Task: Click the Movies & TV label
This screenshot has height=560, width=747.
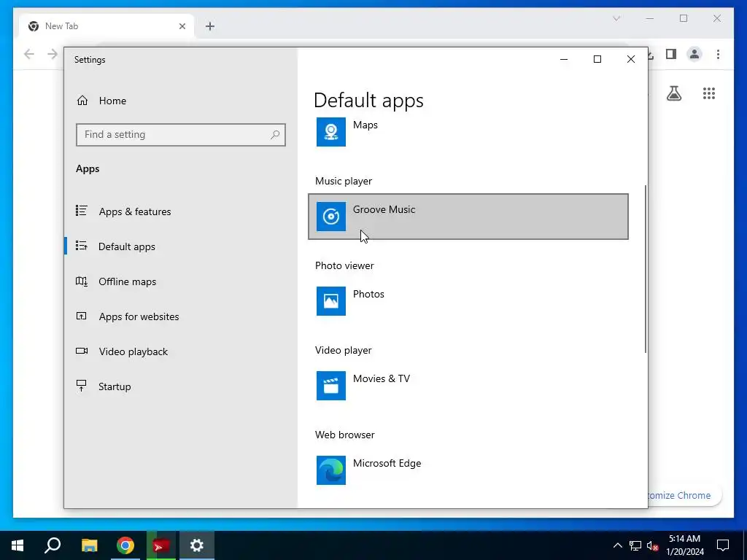Action: coord(381,378)
